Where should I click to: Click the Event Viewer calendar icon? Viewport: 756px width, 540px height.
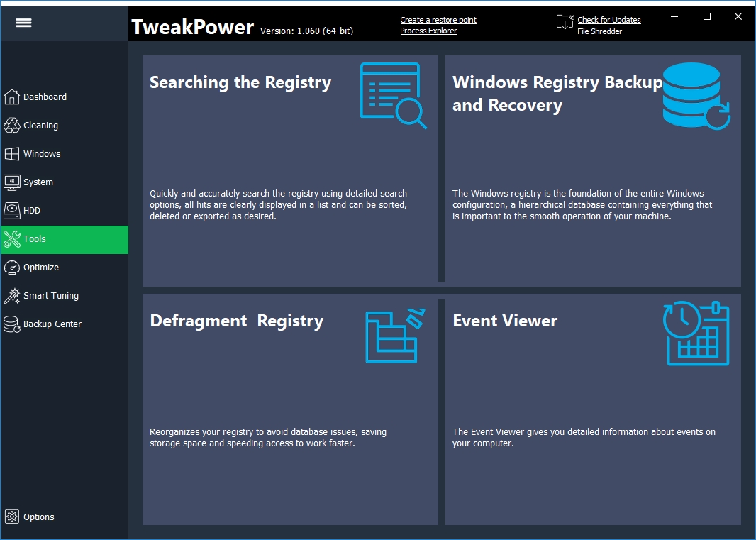click(x=696, y=333)
